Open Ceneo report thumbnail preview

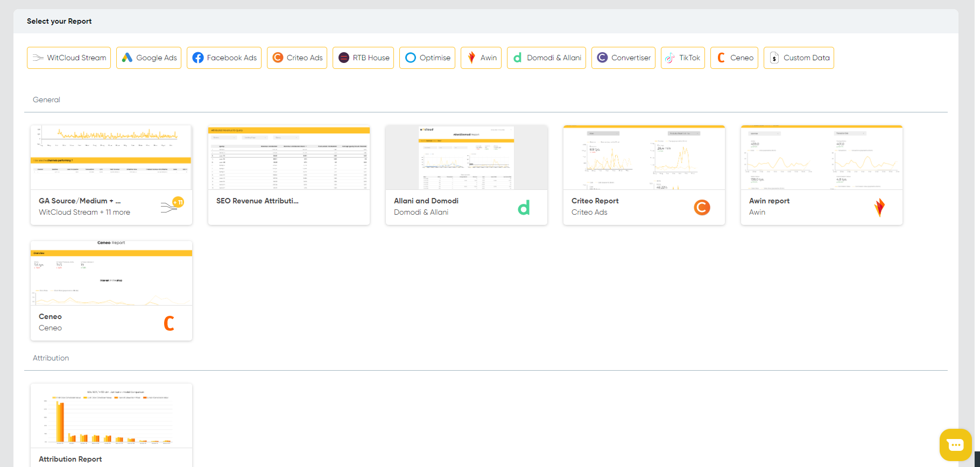click(111, 273)
